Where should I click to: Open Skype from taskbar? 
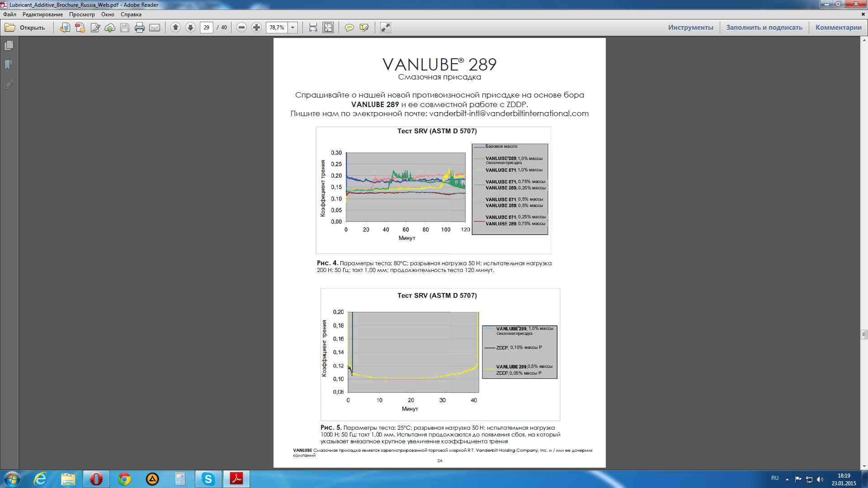[208, 479]
